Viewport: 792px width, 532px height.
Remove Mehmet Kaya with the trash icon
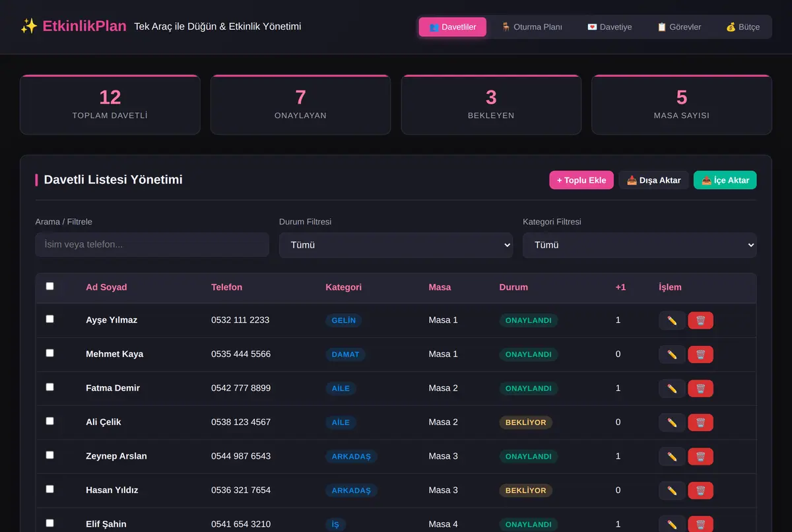pos(700,354)
